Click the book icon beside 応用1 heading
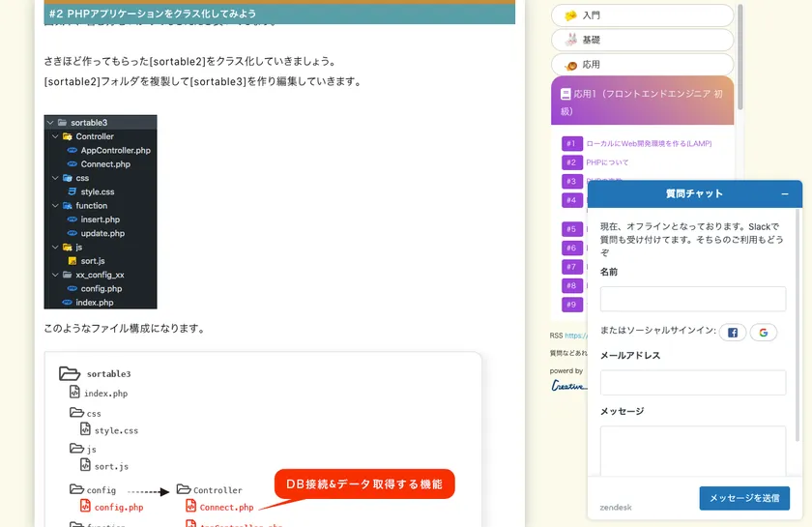The width and height of the screenshot is (812, 527). (565, 95)
